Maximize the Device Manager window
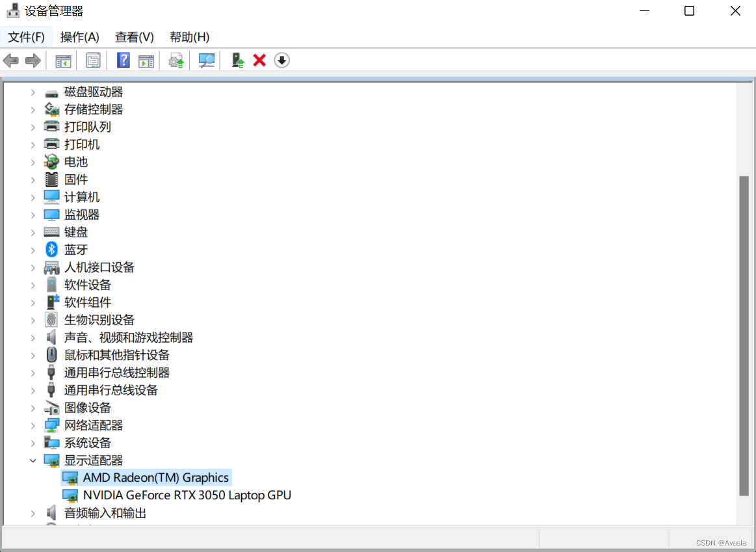756x552 pixels. tap(690, 10)
